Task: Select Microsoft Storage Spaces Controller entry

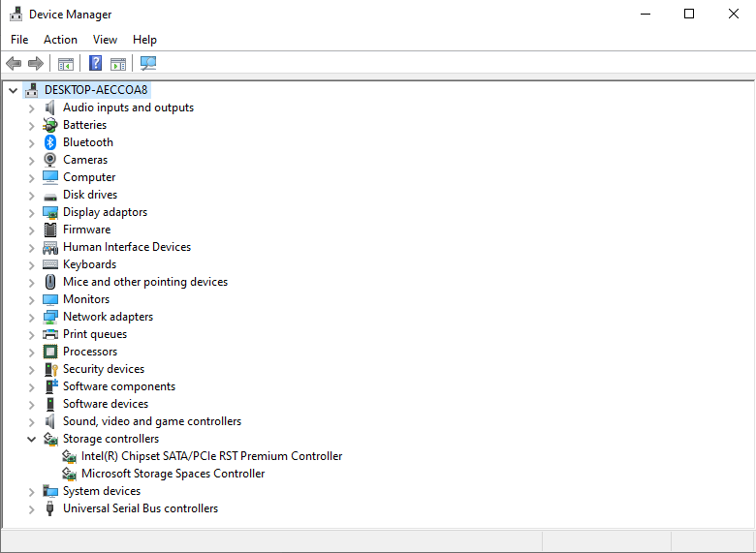Action: (173, 473)
